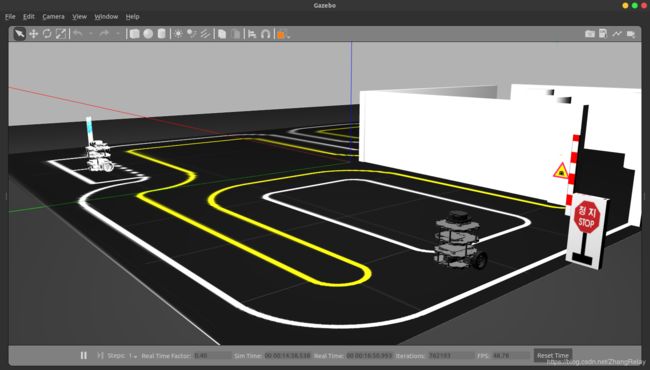Click the video camera record icon

631,34
